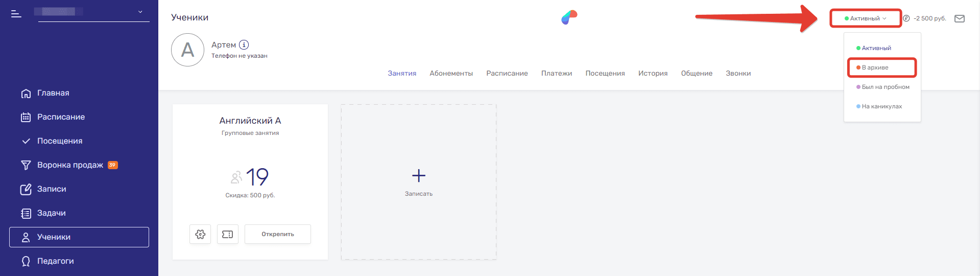The width and height of the screenshot is (980, 276).
Task: Select В архиве status option
Action: tap(875, 67)
